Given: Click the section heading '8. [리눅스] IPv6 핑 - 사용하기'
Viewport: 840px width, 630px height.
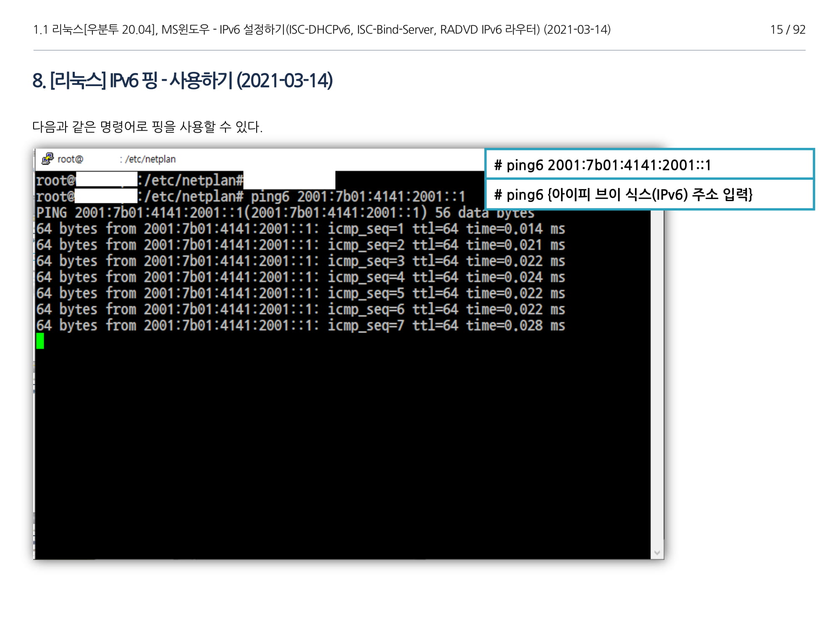Looking at the screenshot, I should tap(182, 81).
